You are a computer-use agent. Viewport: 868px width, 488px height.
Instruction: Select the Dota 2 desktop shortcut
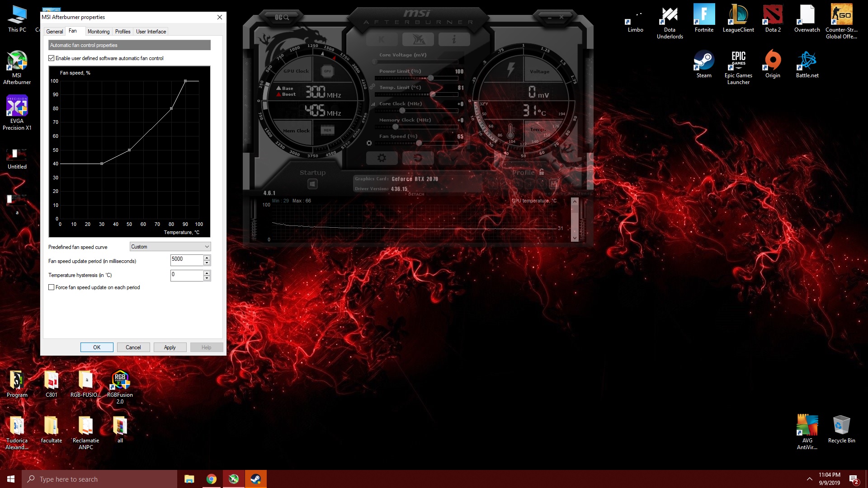pos(773,19)
